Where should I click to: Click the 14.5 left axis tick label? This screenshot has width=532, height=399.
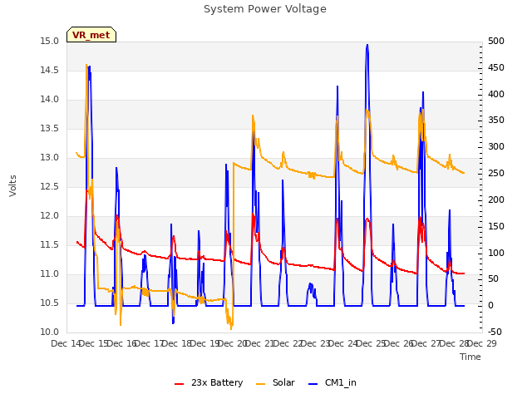[50, 70]
